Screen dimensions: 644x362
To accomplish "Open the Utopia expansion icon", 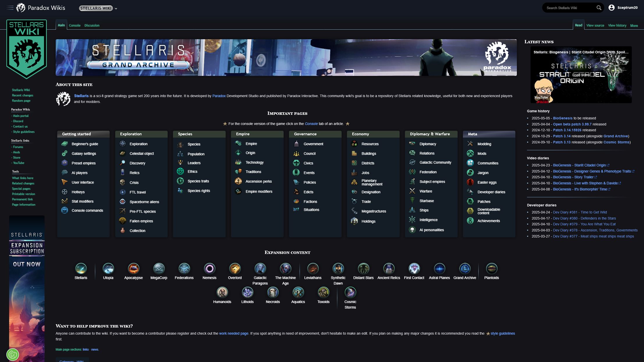I will coord(108,268).
